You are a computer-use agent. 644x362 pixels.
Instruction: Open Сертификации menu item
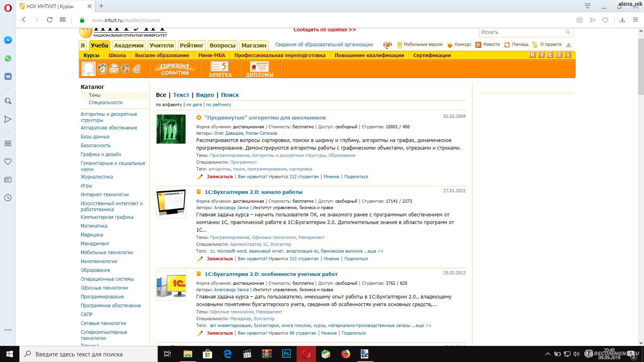click(x=432, y=56)
